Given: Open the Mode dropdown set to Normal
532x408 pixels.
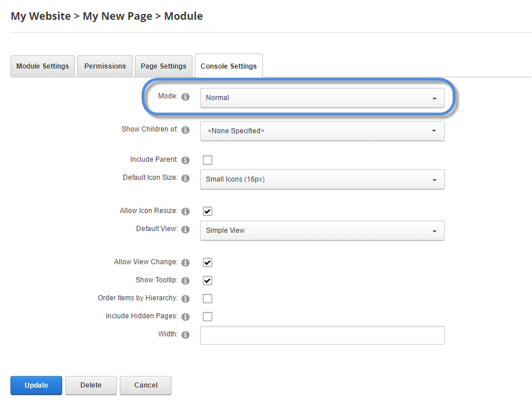Looking at the screenshot, I should pos(322,98).
